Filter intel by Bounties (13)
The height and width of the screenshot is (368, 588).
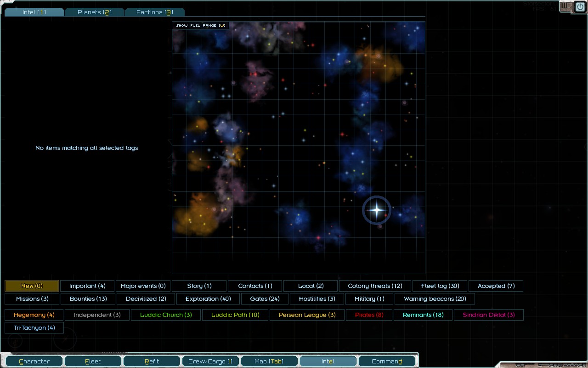88,299
